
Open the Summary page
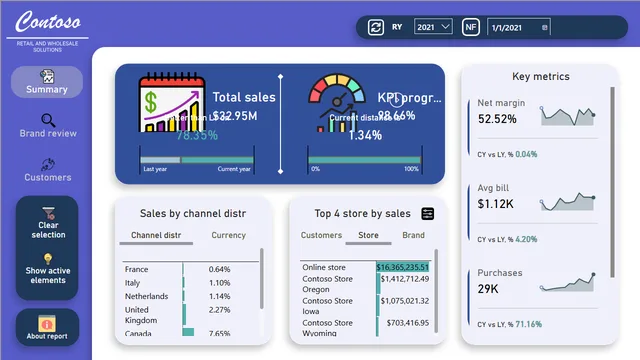pyautogui.click(x=47, y=82)
